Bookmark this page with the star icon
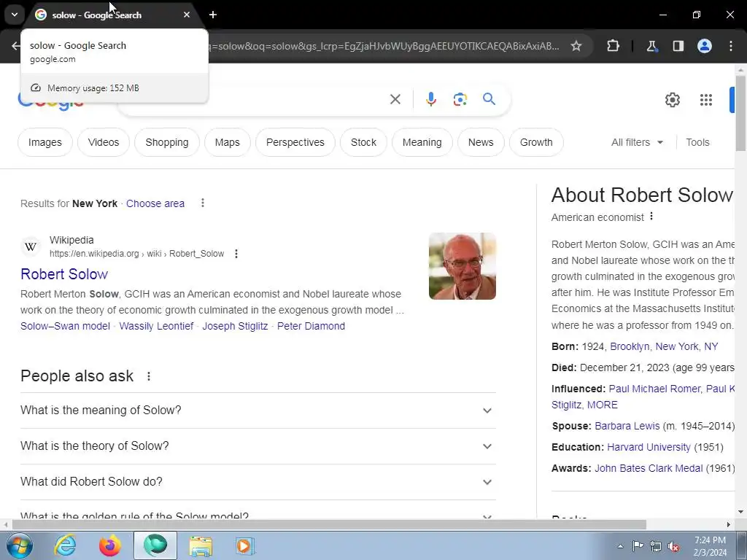This screenshot has width=747, height=560. [576, 46]
